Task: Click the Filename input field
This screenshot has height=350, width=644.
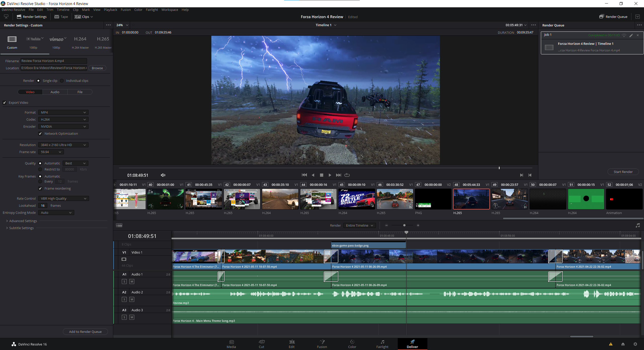Action: [54, 61]
